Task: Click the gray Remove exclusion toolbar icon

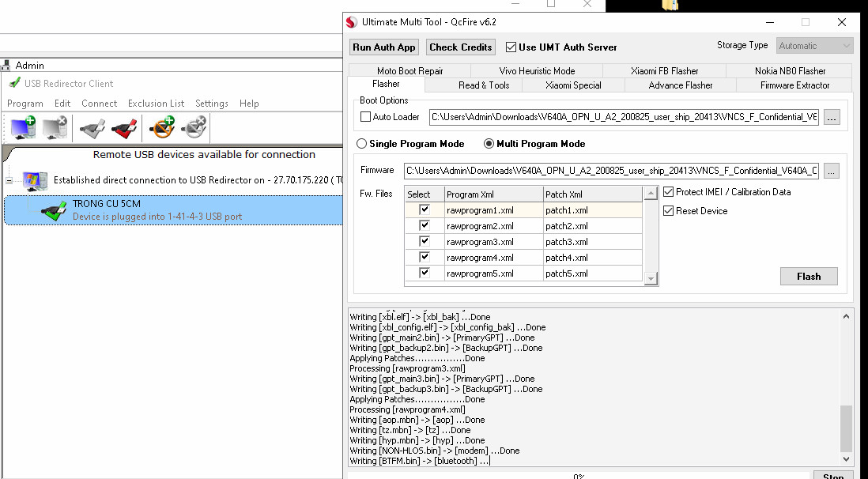Action: point(194,128)
